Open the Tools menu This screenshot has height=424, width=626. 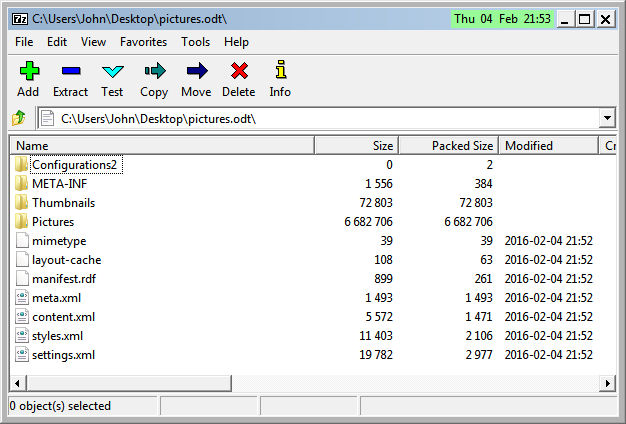(x=195, y=42)
